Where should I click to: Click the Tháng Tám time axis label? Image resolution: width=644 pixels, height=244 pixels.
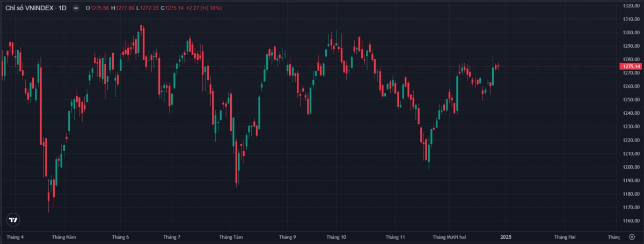(231, 236)
